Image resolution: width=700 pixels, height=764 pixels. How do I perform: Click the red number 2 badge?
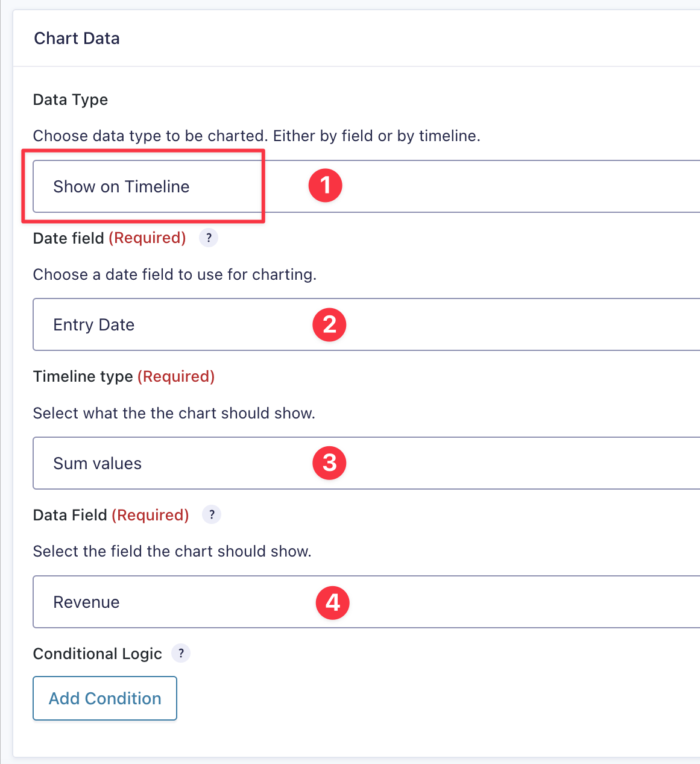329,325
